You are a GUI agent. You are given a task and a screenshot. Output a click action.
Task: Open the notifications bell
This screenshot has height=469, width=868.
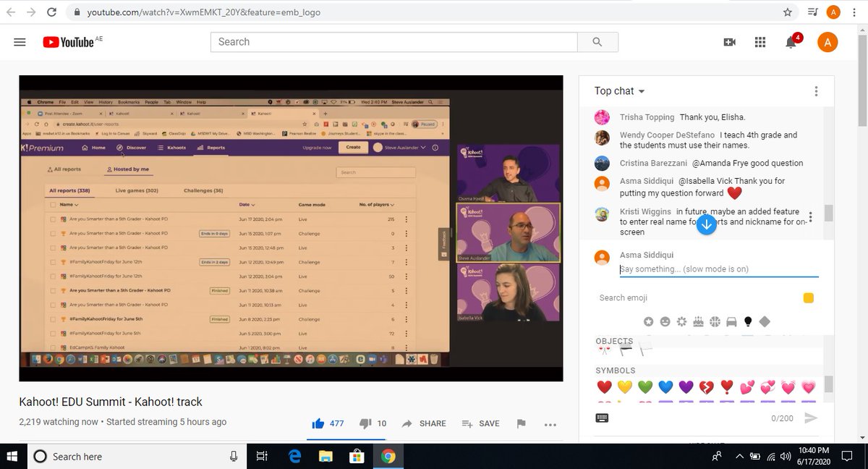pos(792,42)
